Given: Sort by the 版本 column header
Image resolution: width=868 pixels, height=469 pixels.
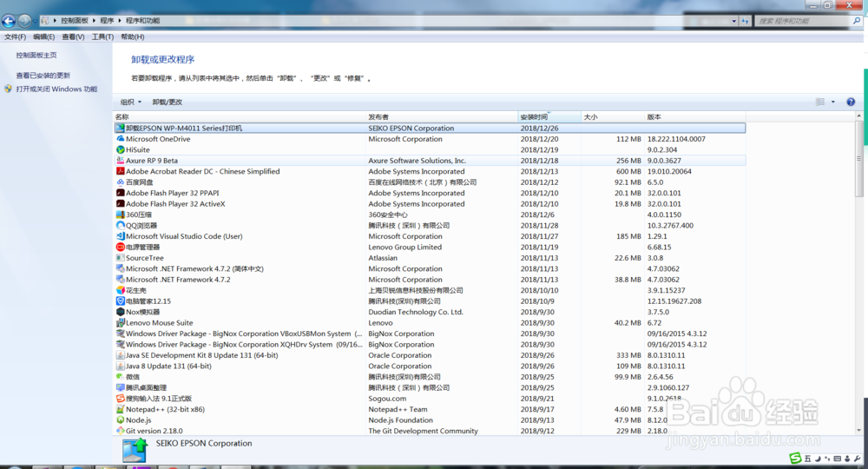Looking at the screenshot, I should coord(694,117).
